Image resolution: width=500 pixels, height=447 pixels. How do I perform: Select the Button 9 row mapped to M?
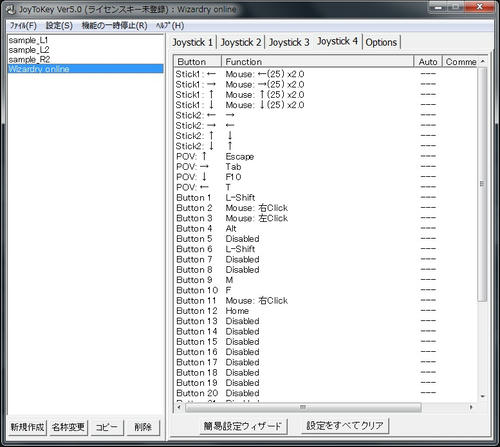325,280
